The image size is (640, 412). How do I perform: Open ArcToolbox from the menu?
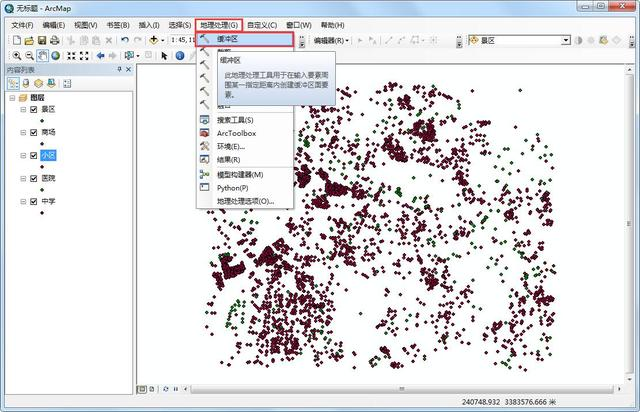(x=245, y=133)
